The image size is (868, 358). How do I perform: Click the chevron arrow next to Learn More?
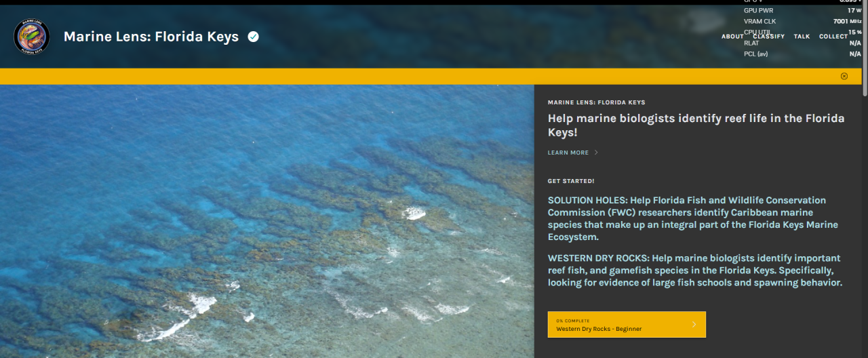(x=596, y=153)
